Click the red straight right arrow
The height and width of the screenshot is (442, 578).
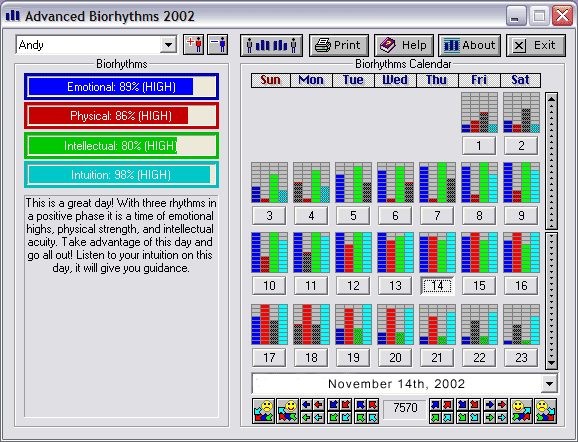tap(502, 404)
